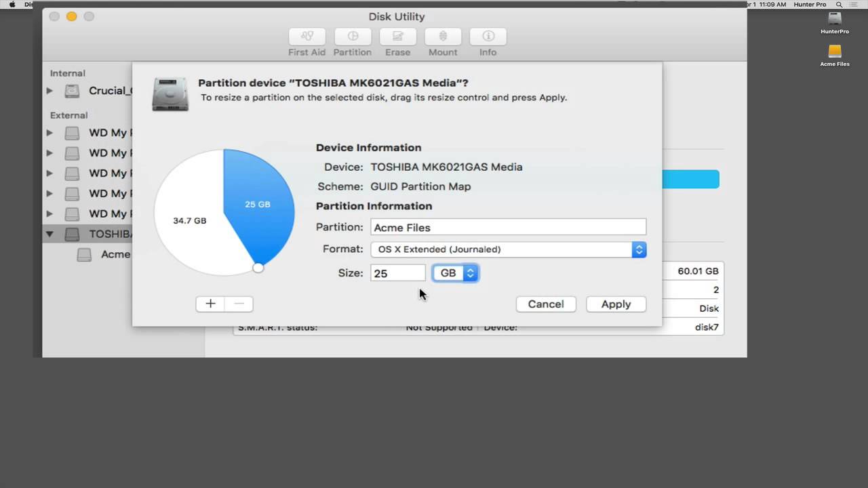Select the Erase toolbar icon

[x=397, y=37]
